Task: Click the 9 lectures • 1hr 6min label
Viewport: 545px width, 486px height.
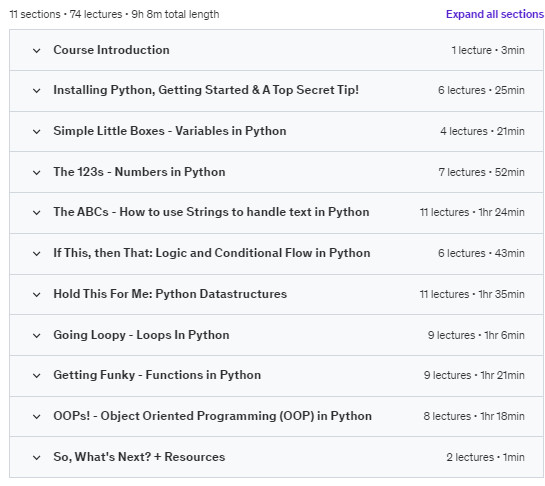Action: tap(476, 335)
